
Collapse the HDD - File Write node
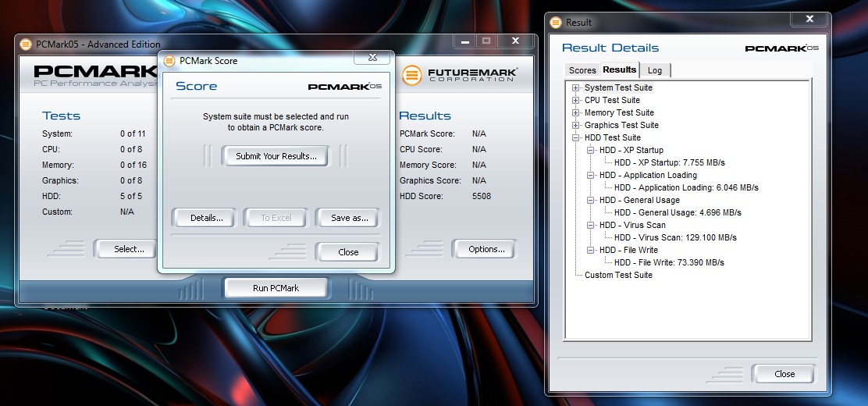point(591,250)
